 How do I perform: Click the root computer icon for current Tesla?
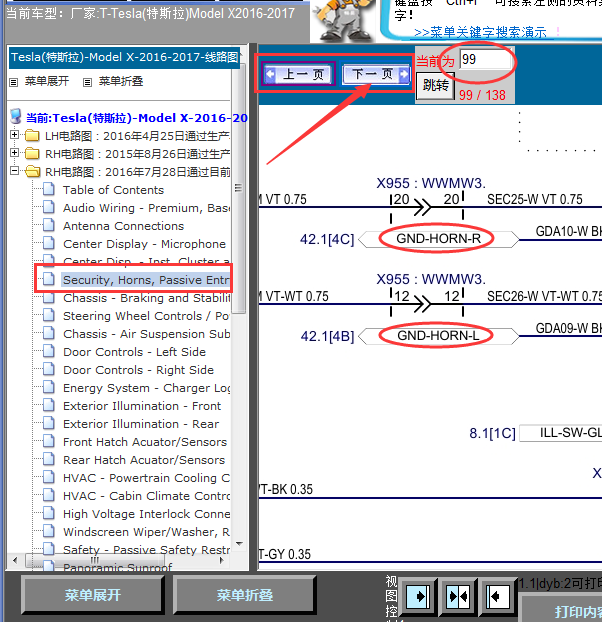pos(16,117)
